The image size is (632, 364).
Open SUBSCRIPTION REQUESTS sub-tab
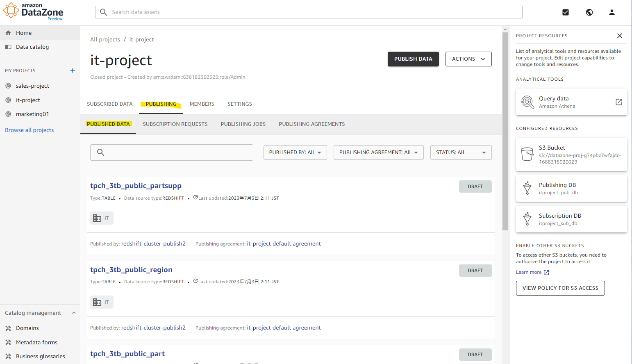(175, 124)
